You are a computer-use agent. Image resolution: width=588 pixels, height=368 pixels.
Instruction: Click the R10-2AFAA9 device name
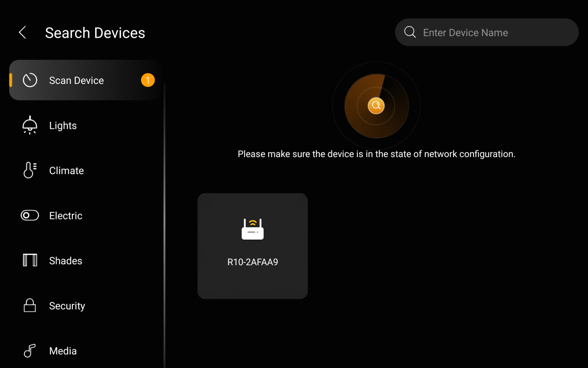[252, 262]
